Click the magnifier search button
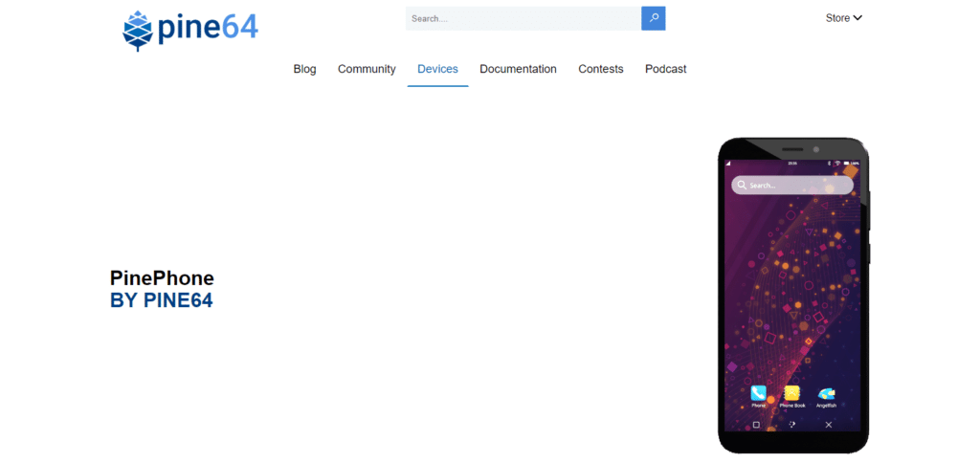Viewport: 980px width, 463px height. [x=653, y=18]
